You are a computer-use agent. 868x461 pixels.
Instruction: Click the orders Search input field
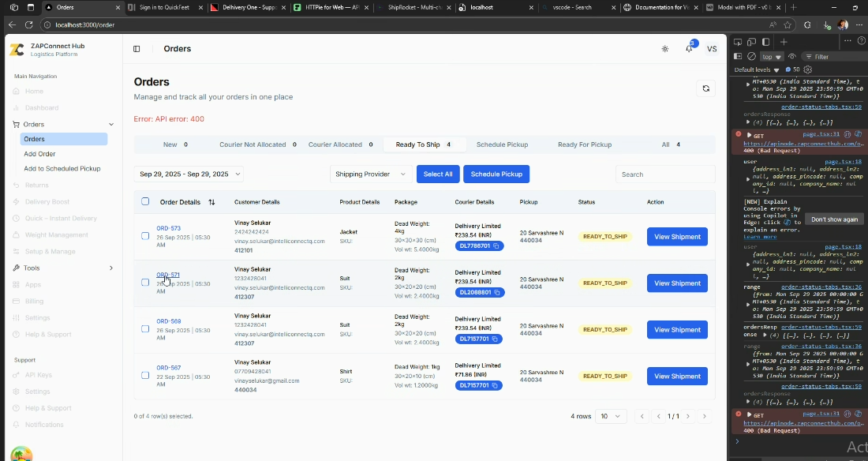pyautogui.click(x=664, y=174)
